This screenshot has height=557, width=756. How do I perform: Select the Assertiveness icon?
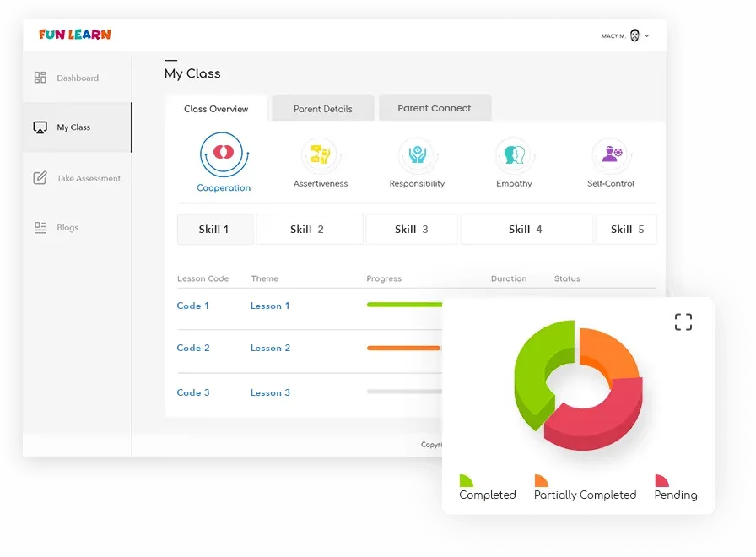321,155
